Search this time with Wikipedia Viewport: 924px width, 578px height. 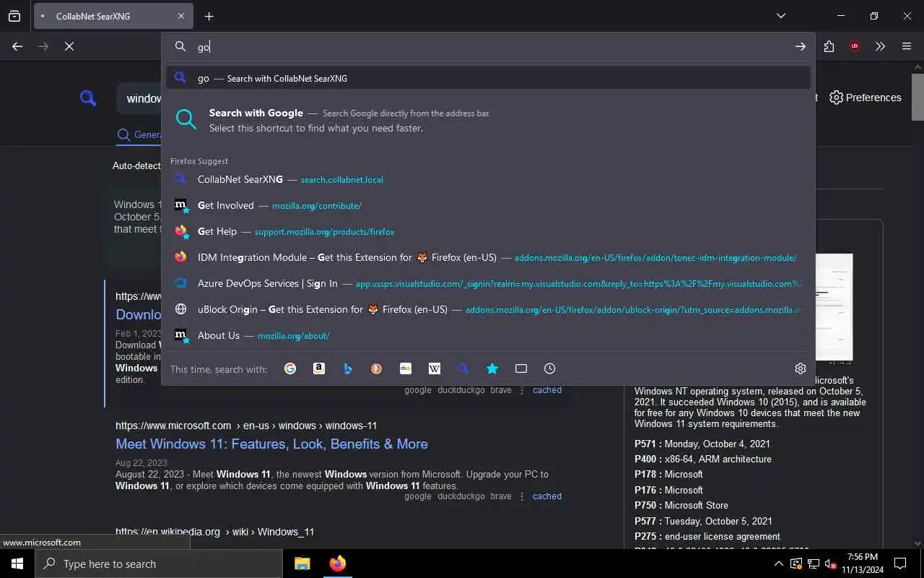pos(435,368)
